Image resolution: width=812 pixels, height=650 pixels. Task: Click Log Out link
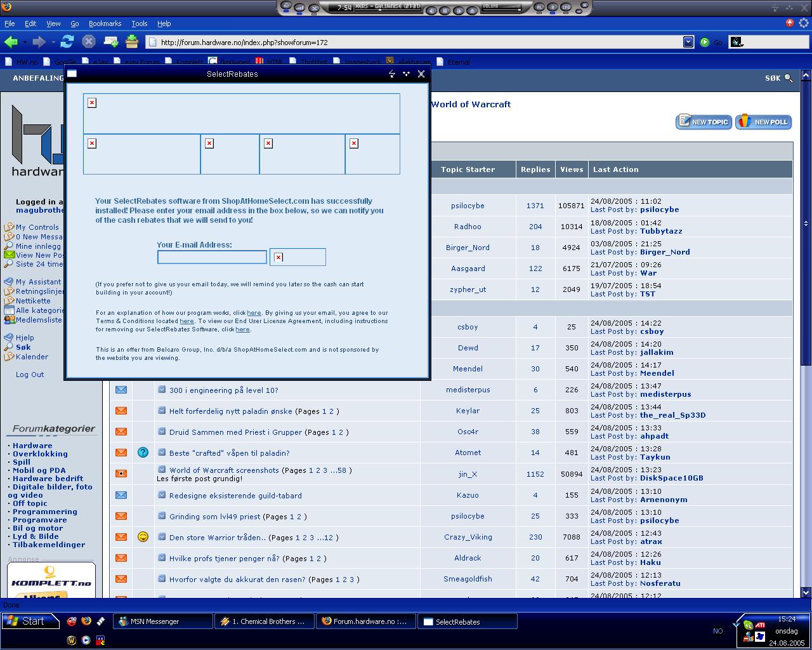tap(30, 375)
